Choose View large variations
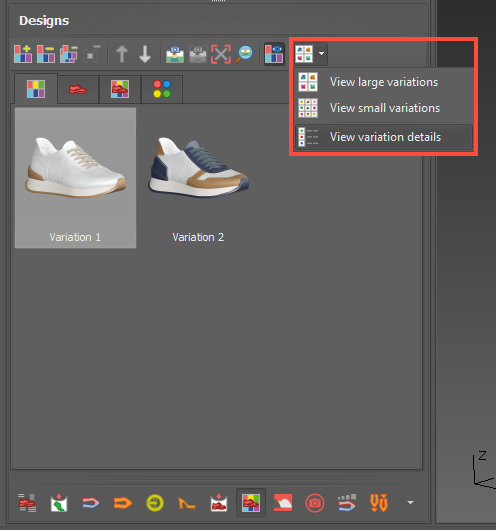The image size is (496, 530). (x=383, y=82)
